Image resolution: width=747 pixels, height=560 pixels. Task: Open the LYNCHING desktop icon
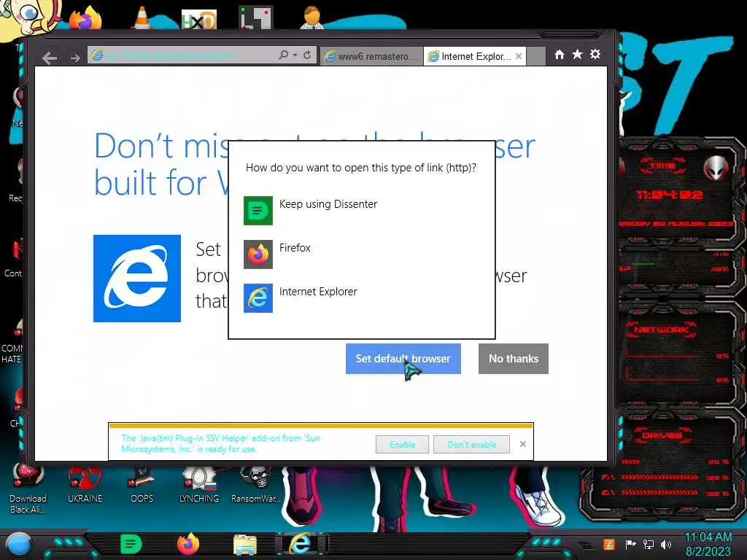[198, 485]
